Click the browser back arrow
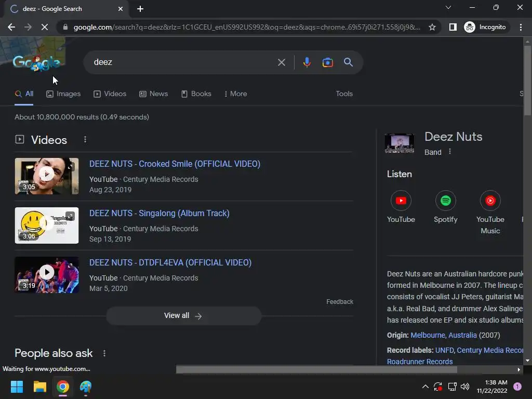 (x=11, y=27)
